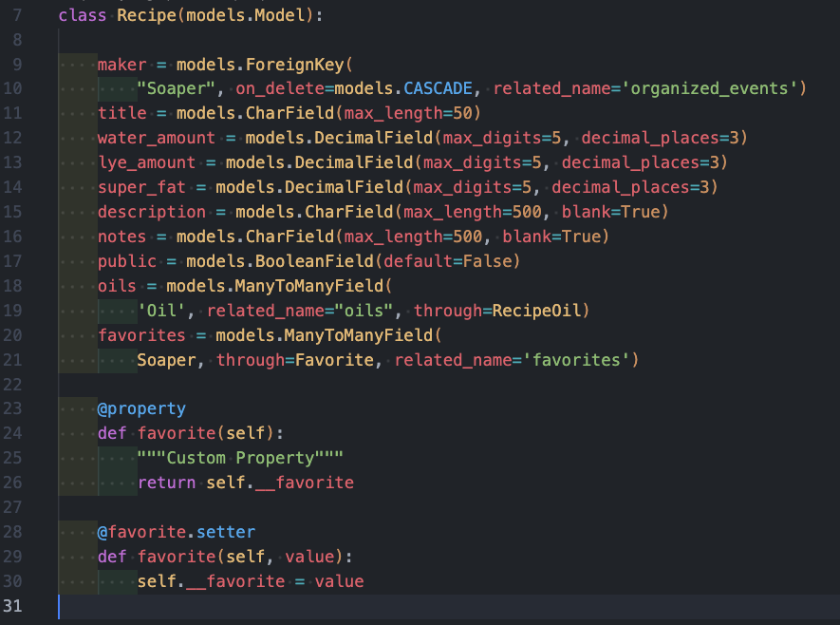
Task: Click 'Soaper' on line 21
Action: tap(166, 360)
